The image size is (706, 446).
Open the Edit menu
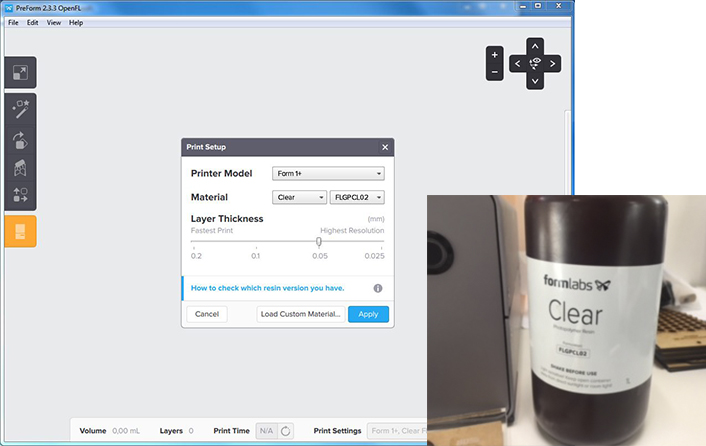(32, 23)
